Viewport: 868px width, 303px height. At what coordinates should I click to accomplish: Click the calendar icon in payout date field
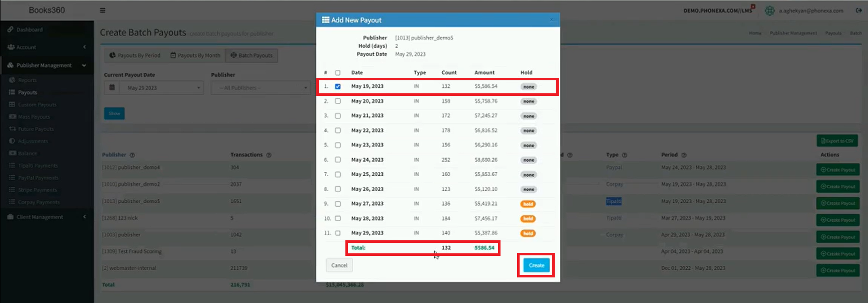[x=112, y=88]
